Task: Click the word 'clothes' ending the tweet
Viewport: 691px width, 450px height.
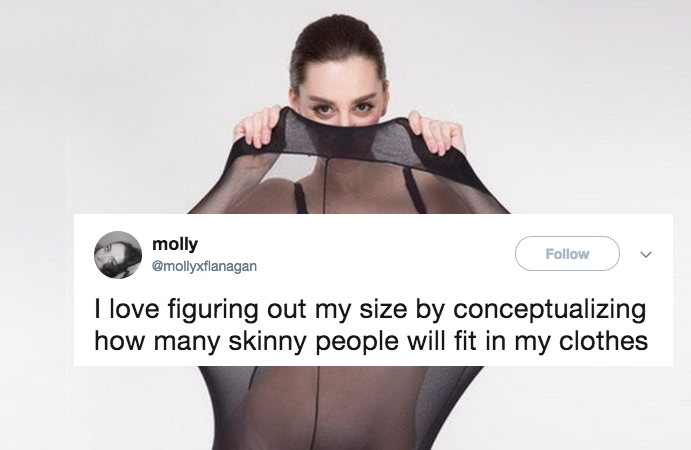Action: click(x=604, y=341)
